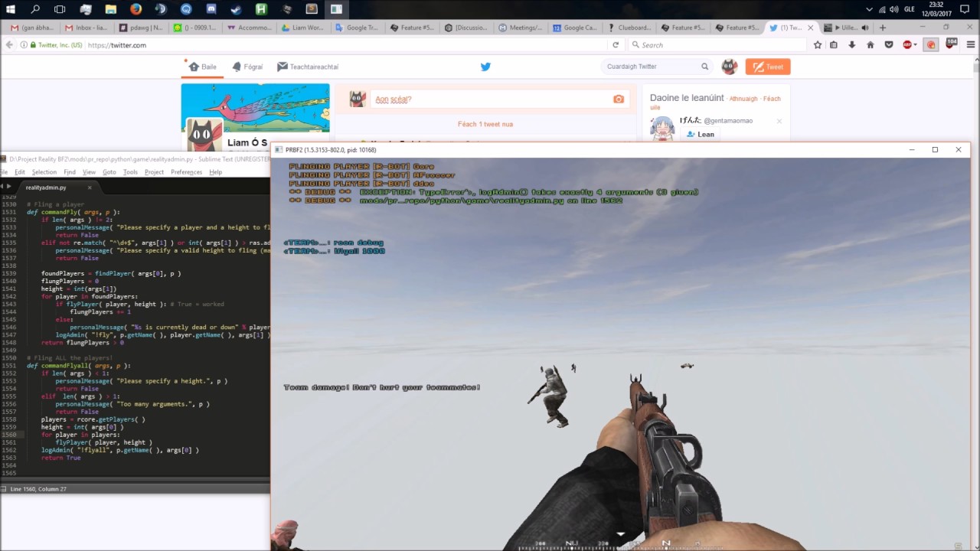
Task: Open View menu in Sublime Text
Action: (x=89, y=172)
